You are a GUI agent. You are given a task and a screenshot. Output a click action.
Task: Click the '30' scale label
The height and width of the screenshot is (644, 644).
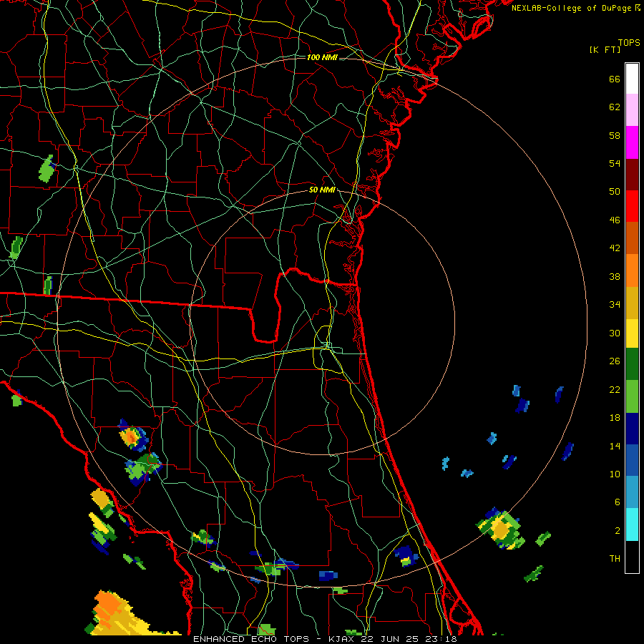[x=615, y=333]
